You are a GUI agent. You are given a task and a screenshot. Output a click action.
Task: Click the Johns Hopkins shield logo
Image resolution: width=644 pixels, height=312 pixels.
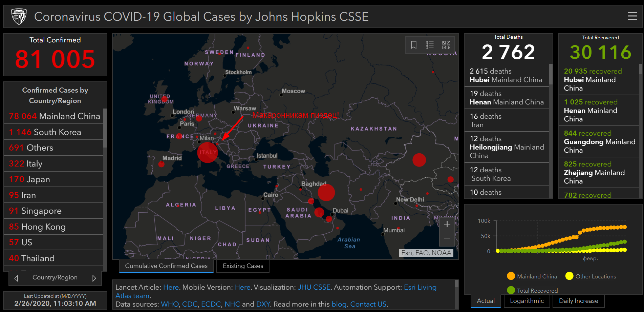(19, 16)
